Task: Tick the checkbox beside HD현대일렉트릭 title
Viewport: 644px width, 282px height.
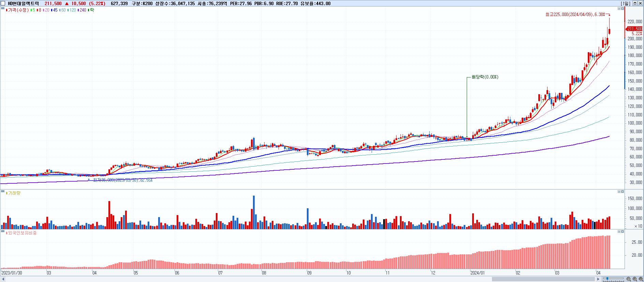Action: click(3, 3)
